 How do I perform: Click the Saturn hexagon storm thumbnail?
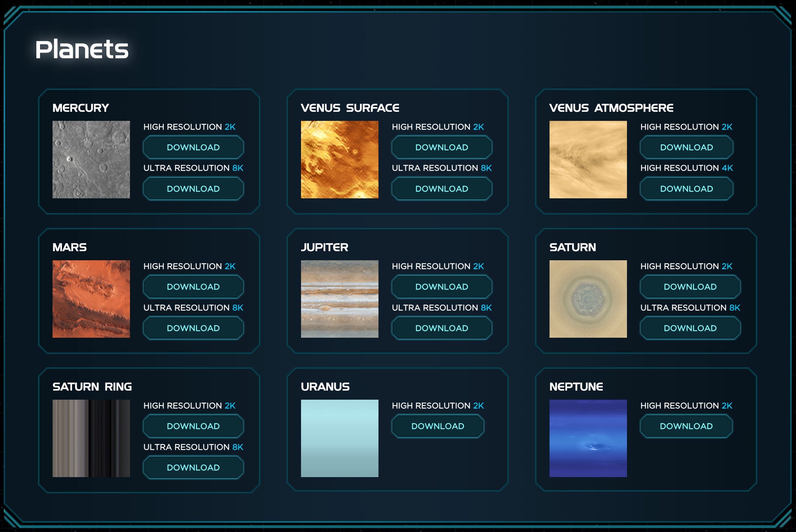588,299
